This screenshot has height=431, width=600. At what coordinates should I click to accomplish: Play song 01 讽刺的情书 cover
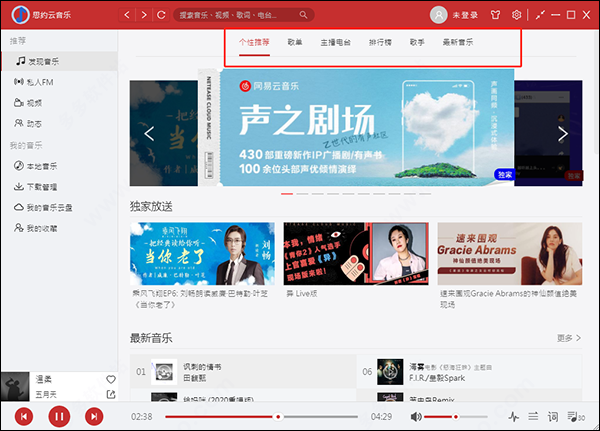(x=164, y=372)
